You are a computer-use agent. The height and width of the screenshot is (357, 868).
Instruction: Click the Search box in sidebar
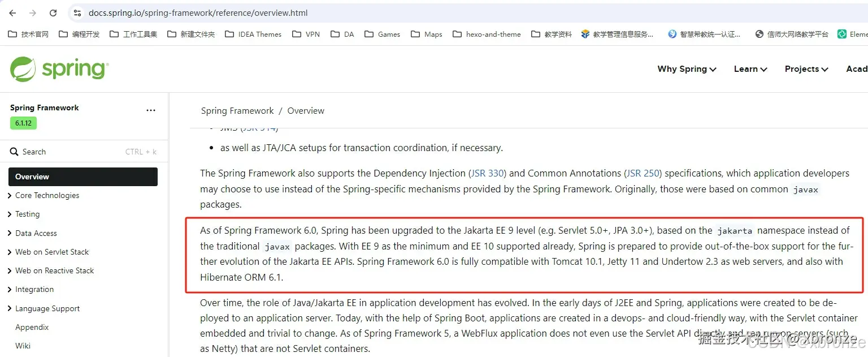[x=84, y=152]
